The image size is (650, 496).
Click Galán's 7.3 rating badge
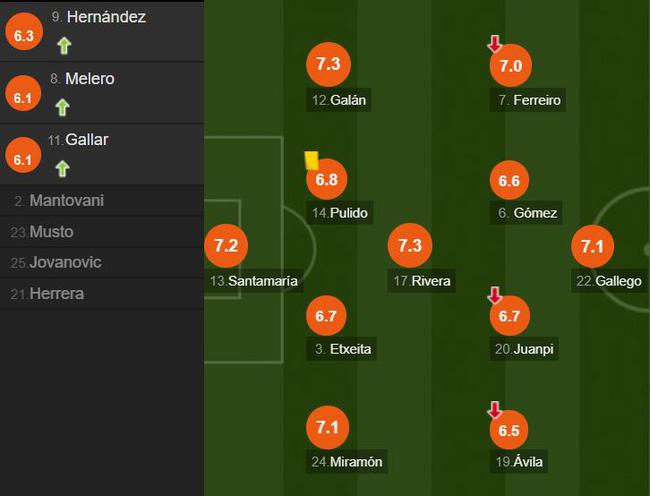(x=328, y=65)
